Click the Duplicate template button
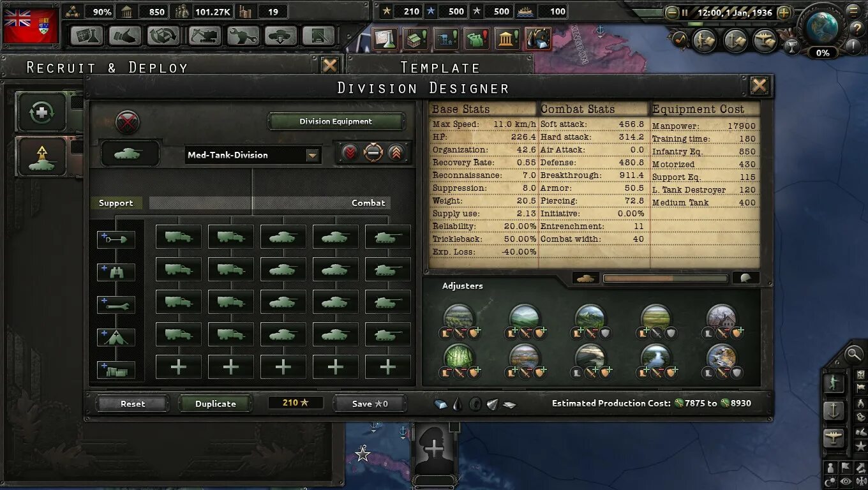Screen dimensions: 868x490 coord(215,403)
